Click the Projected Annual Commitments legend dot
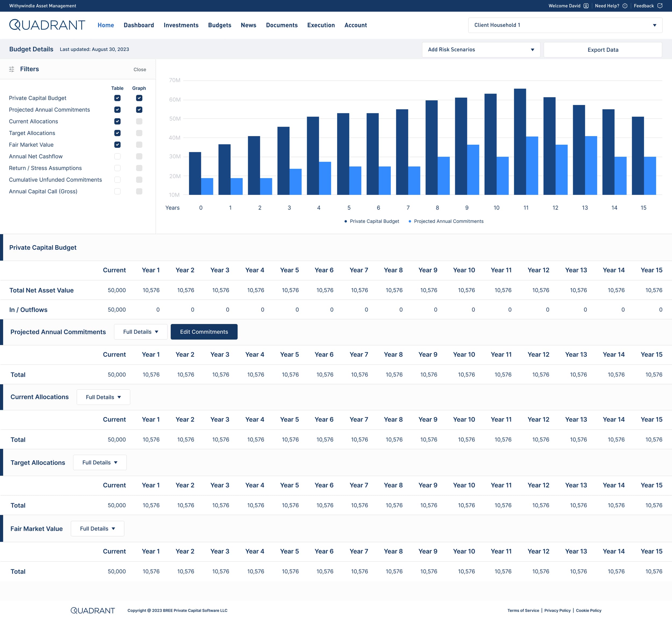Viewport: 672px width, 620px height. click(x=410, y=221)
